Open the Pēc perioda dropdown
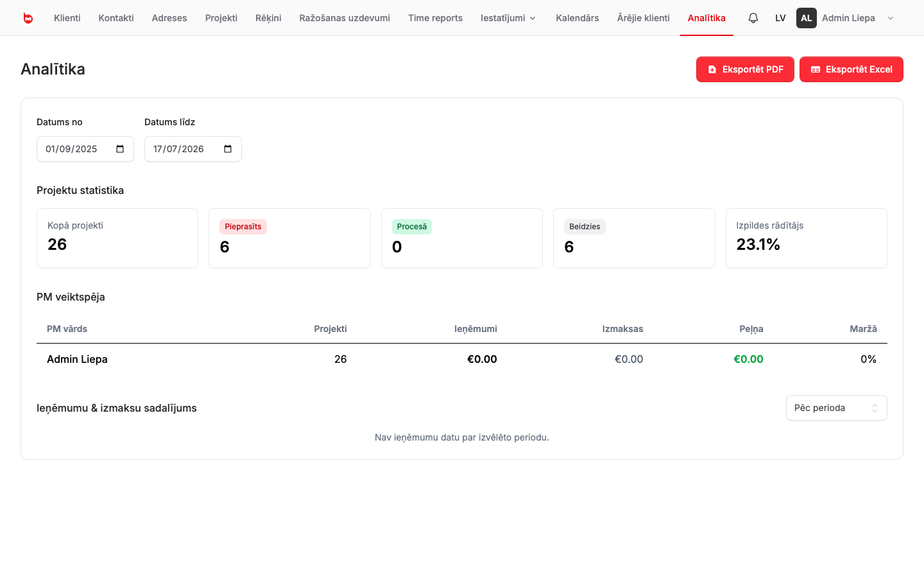The width and height of the screenshot is (924, 578). [x=837, y=408]
